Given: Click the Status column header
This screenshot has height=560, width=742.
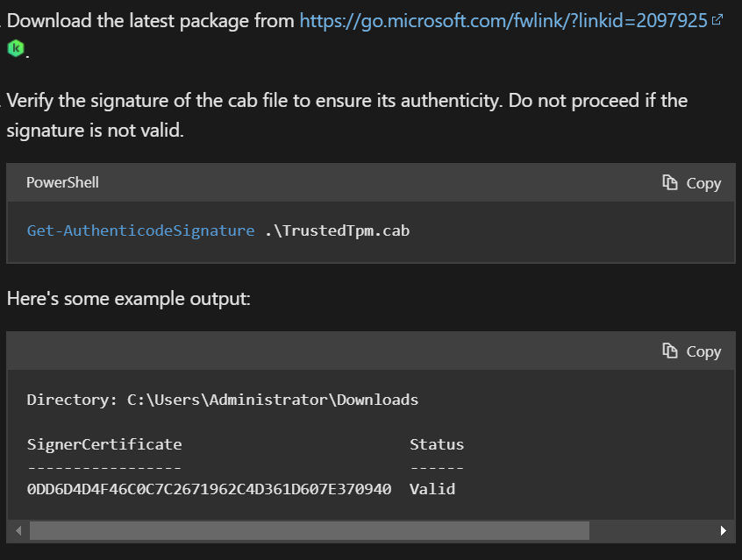Looking at the screenshot, I should [437, 444].
